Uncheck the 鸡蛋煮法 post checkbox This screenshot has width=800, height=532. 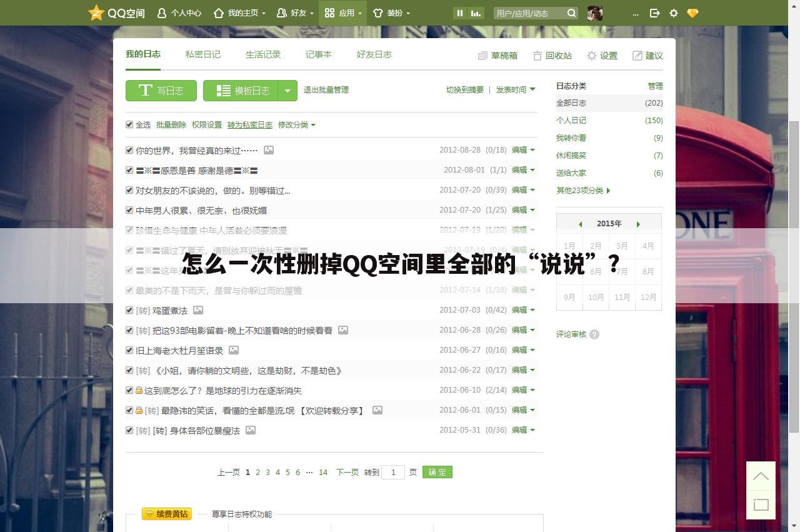(x=129, y=310)
